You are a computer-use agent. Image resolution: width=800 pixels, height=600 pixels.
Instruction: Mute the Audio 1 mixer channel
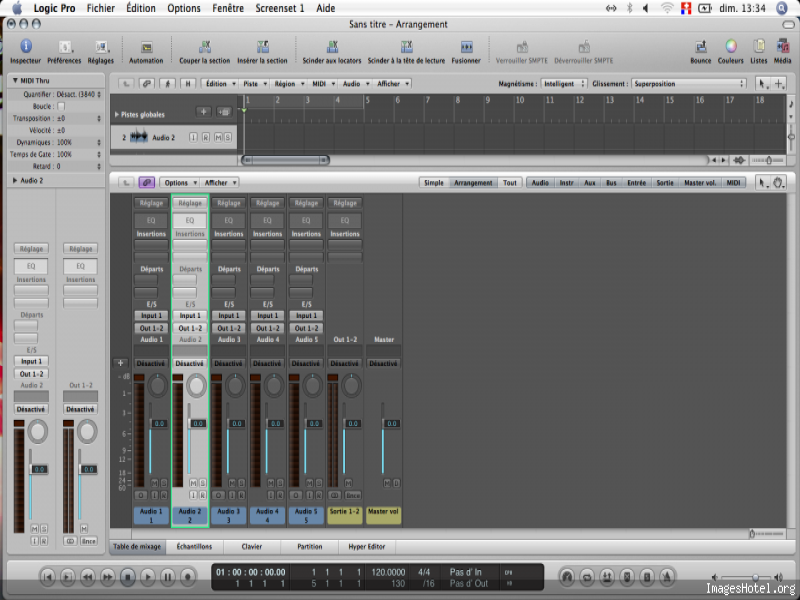[155, 483]
